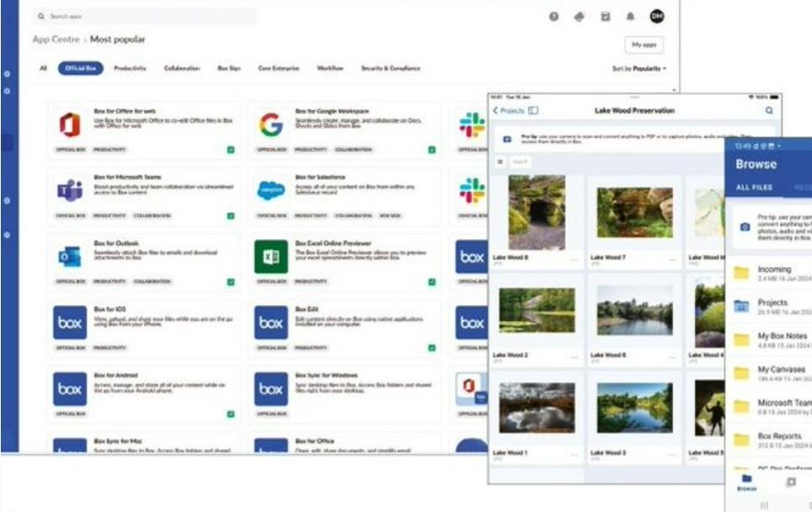Open more options for Lake Wood 1
The width and height of the screenshot is (812, 512).
point(574,455)
